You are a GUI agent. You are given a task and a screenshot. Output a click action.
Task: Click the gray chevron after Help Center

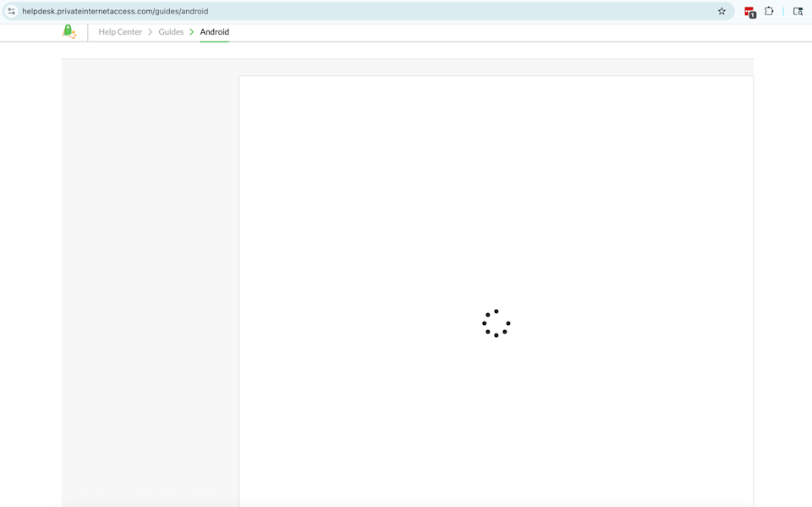click(x=151, y=32)
